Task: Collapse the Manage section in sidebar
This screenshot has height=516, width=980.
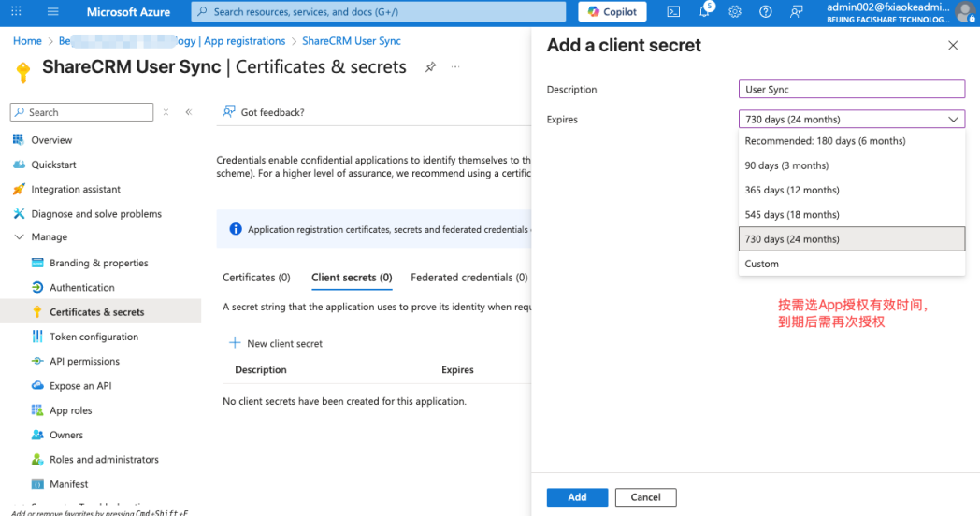Action: point(20,237)
